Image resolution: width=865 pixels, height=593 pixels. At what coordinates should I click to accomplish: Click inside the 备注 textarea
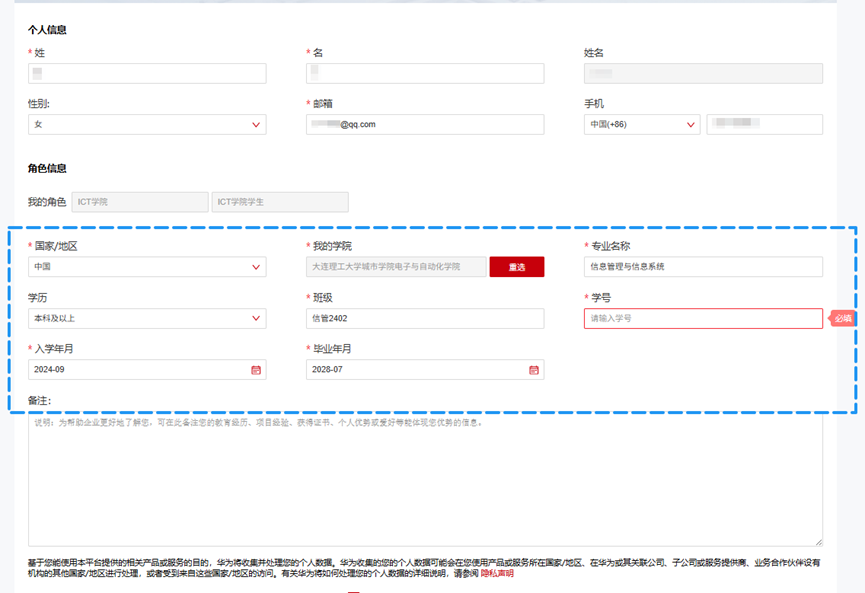[425, 480]
